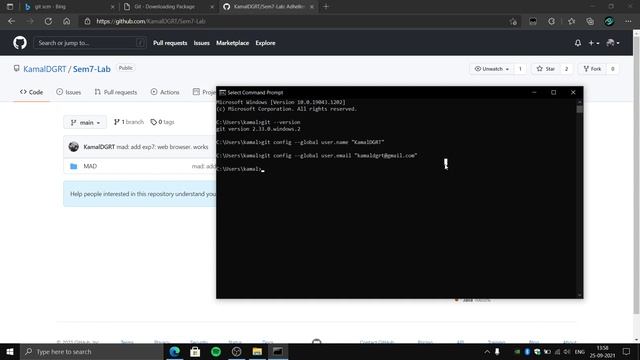View the 0 tags link

point(162,122)
